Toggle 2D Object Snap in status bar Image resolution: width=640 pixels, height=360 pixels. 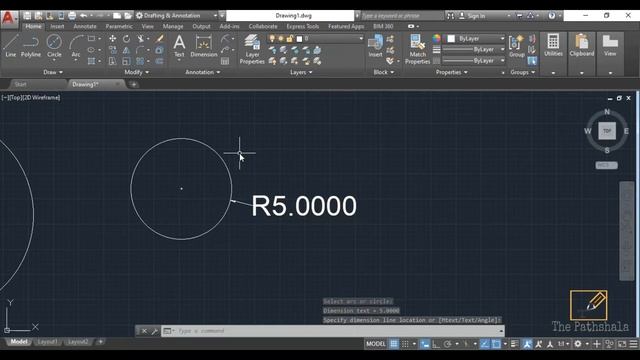pyautogui.click(x=496, y=344)
